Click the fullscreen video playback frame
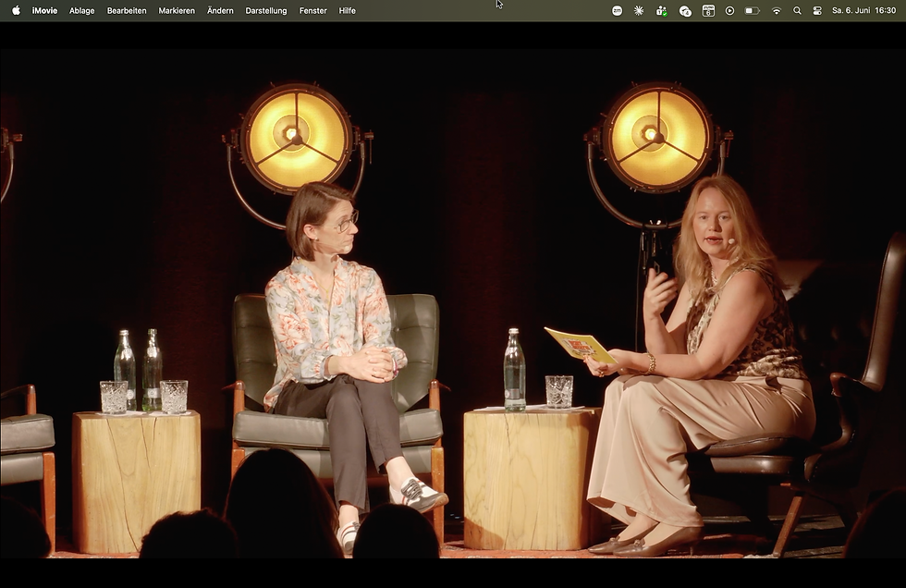 tap(453, 303)
